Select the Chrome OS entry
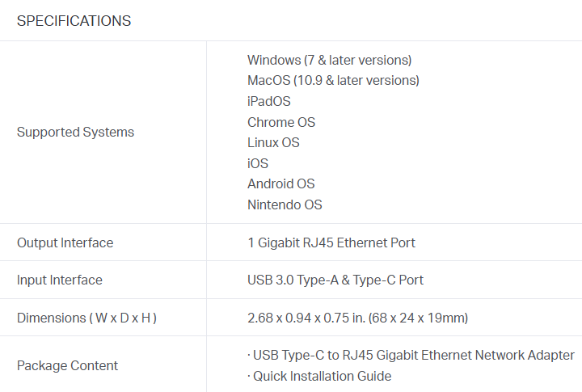This screenshot has height=392, width=582. (x=281, y=122)
